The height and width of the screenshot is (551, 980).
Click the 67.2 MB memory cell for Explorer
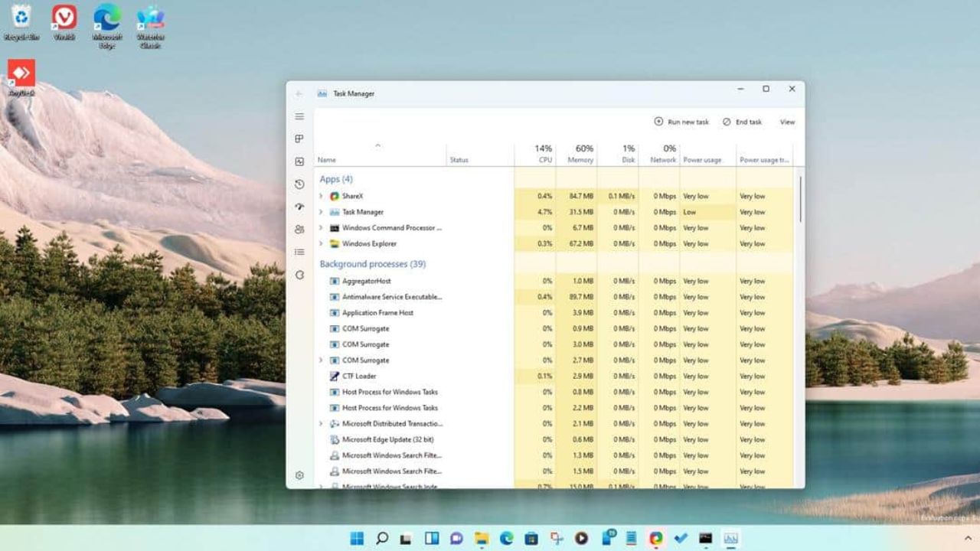tap(577, 243)
